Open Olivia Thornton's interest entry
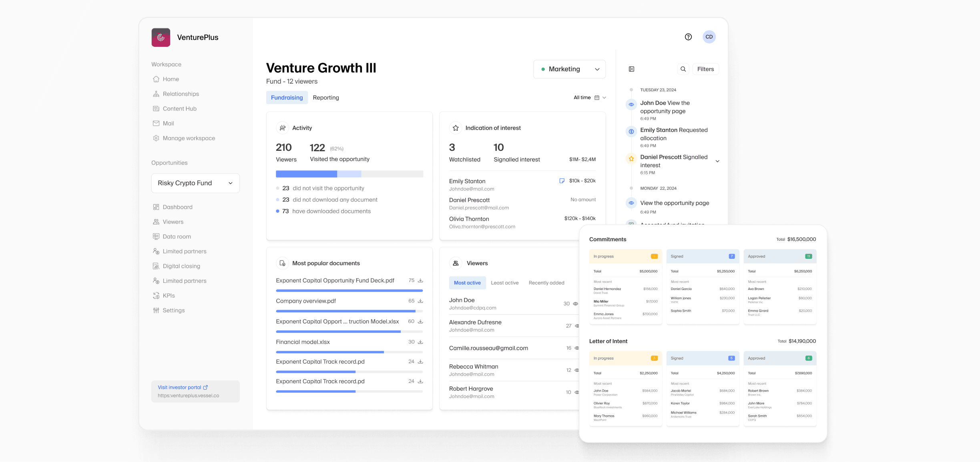 tap(522, 222)
